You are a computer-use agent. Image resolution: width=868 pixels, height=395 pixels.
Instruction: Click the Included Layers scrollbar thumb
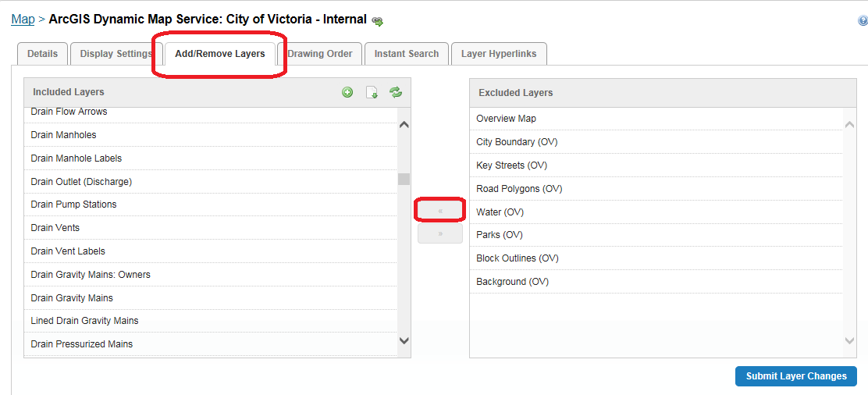pos(404,179)
